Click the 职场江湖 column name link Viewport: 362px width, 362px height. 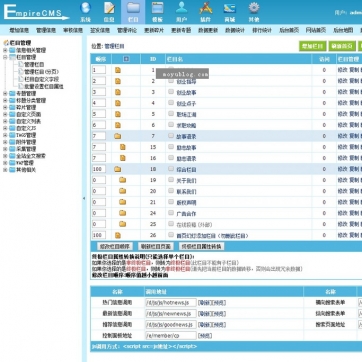pyautogui.click(x=186, y=114)
